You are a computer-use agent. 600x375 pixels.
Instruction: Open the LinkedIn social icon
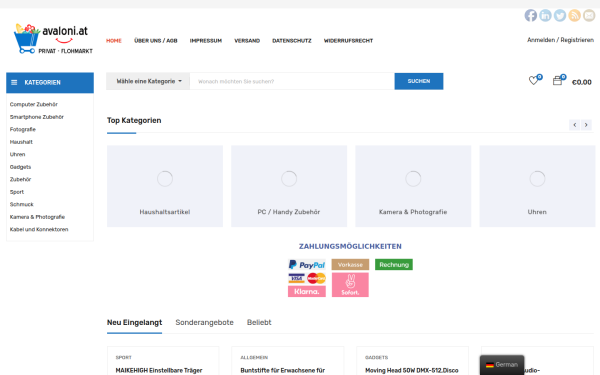545,15
